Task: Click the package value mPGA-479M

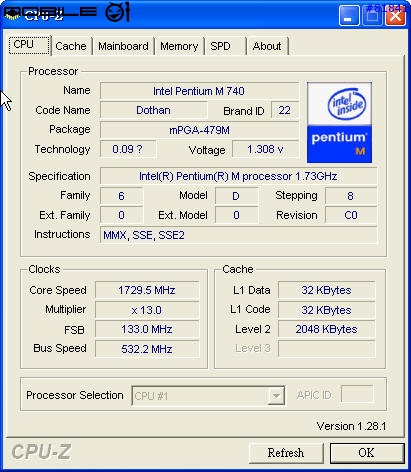Action: 199,130
